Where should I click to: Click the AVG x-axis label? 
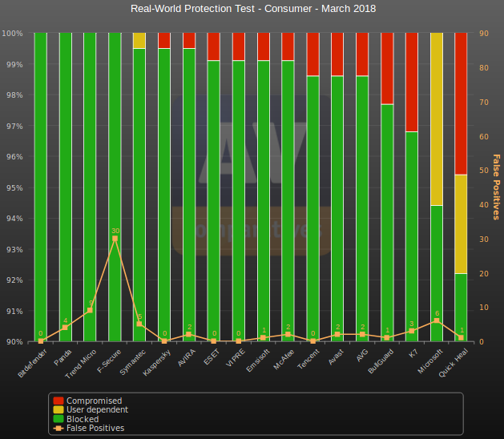point(362,356)
